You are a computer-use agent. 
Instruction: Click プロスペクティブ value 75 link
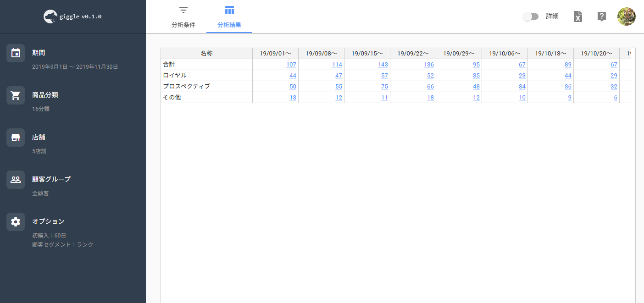click(384, 87)
